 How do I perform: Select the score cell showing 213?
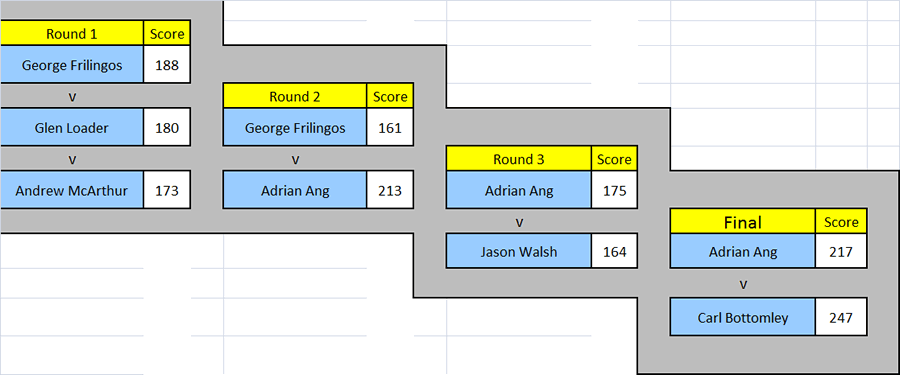pos(390,190)
